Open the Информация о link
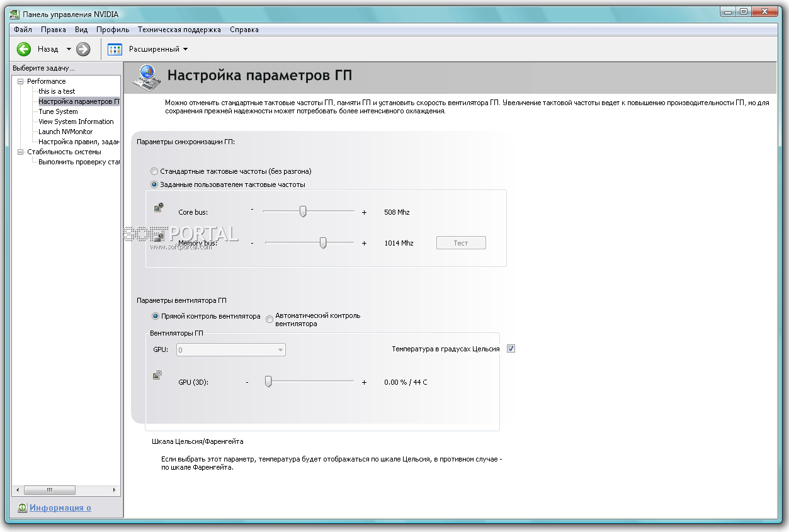 pyautogui.click(x=60, y=507)
